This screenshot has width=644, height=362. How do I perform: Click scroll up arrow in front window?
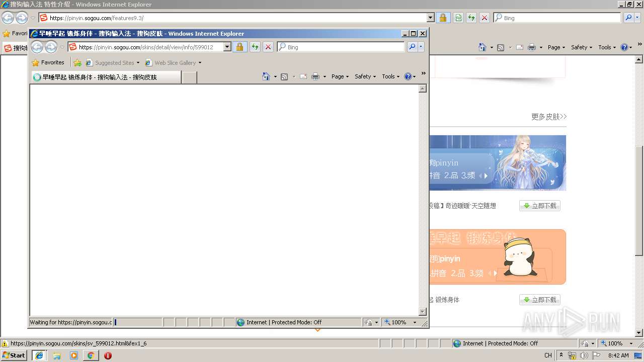tap(423, 88)
